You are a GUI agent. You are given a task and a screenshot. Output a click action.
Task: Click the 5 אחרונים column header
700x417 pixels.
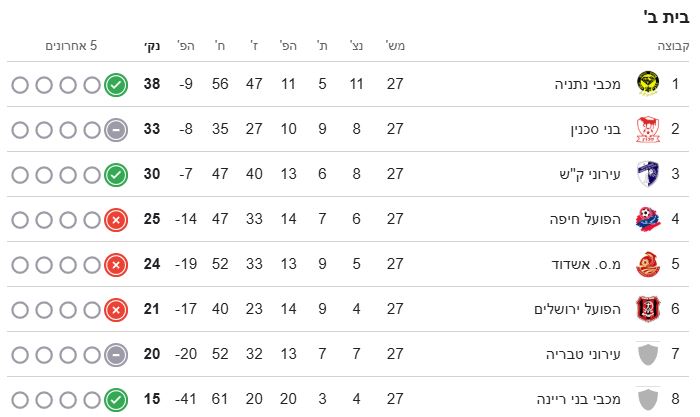[x=71, y=46]
